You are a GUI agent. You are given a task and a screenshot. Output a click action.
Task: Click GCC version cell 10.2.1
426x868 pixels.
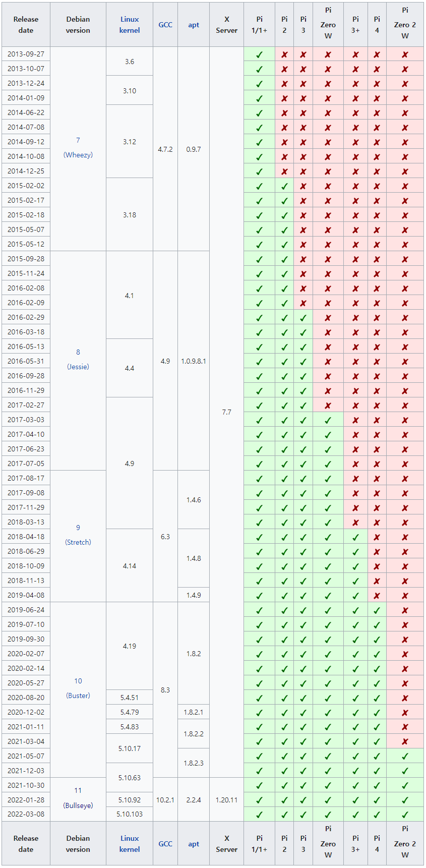(165, 800)
